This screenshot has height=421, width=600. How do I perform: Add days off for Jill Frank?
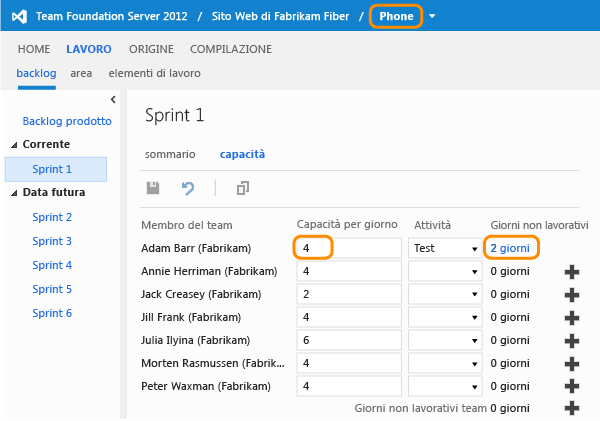point(572,318)
